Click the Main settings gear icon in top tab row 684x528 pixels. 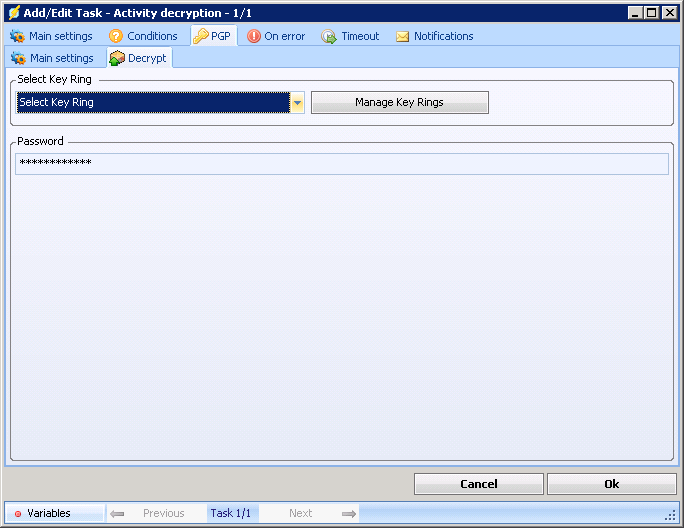coord(17,36)
